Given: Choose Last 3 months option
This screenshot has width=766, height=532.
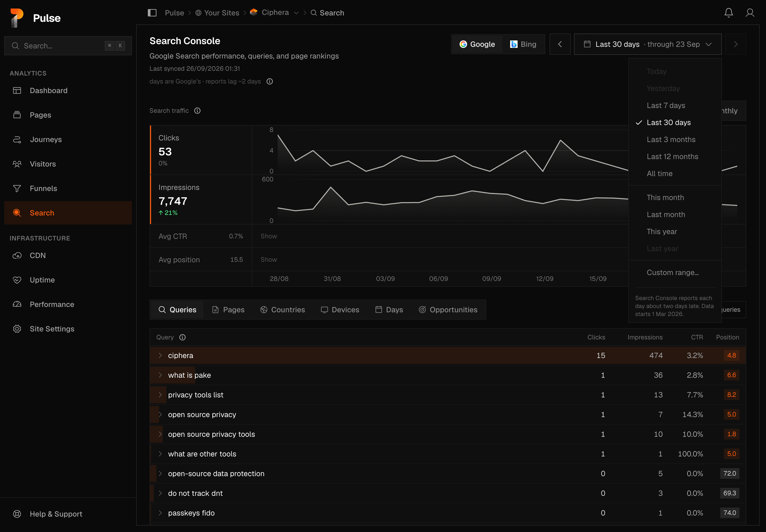Looking at the screenshot, I should pos(675,139).
